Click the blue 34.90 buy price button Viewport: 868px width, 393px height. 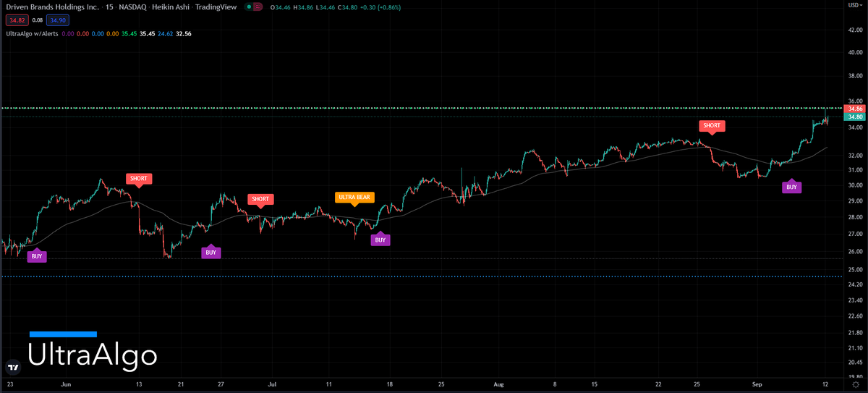[58, 21]
